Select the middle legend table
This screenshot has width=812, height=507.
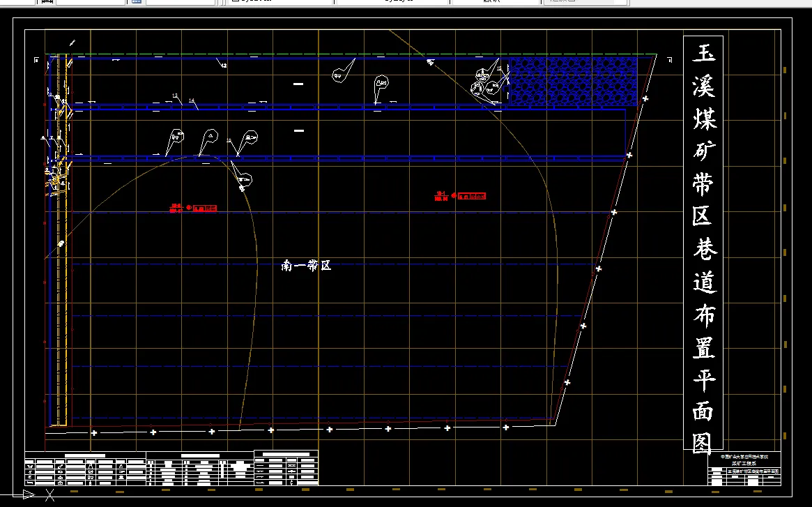[x=200, y=469]
